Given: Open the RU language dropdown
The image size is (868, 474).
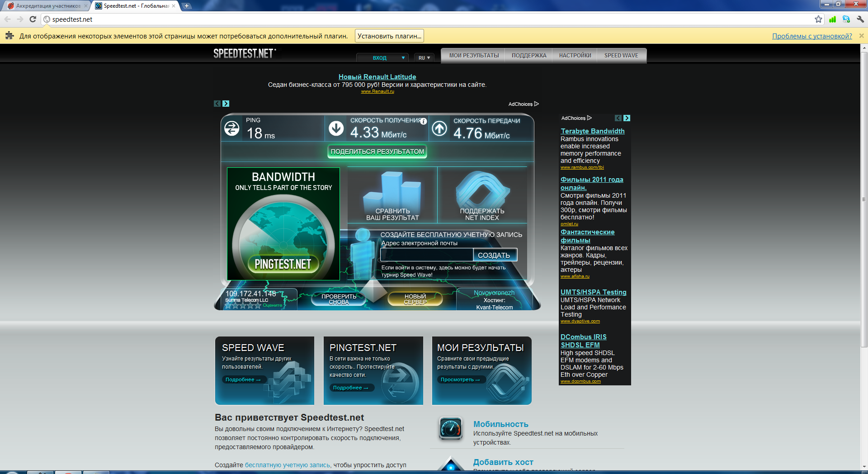Looking at the screenshot, I should (x=424, y=58).
